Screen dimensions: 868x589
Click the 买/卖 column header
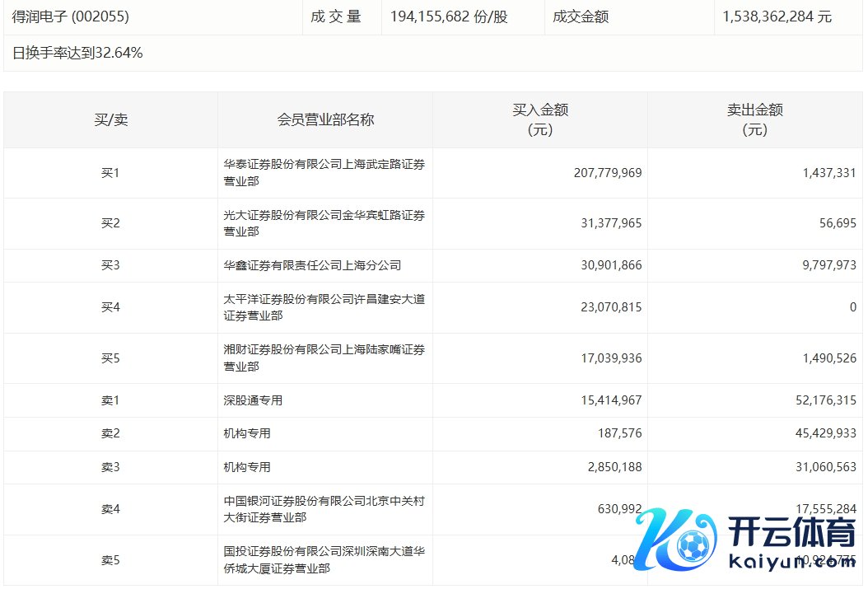[x=110, y=120]
